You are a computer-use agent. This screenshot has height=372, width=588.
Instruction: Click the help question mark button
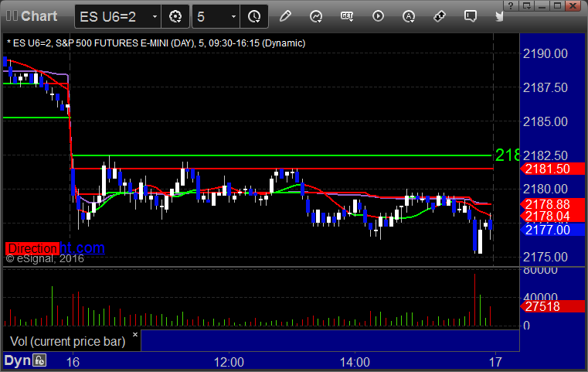pos(511,5)
